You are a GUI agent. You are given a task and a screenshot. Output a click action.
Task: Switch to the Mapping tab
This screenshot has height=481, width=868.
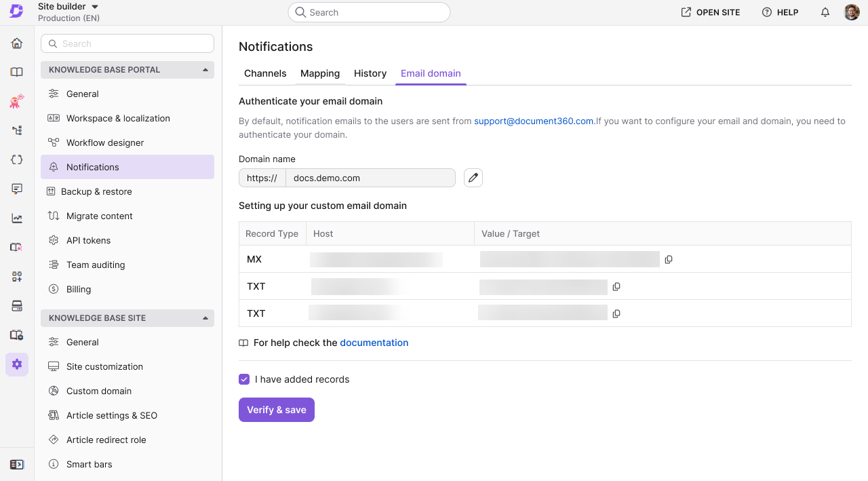320,73
